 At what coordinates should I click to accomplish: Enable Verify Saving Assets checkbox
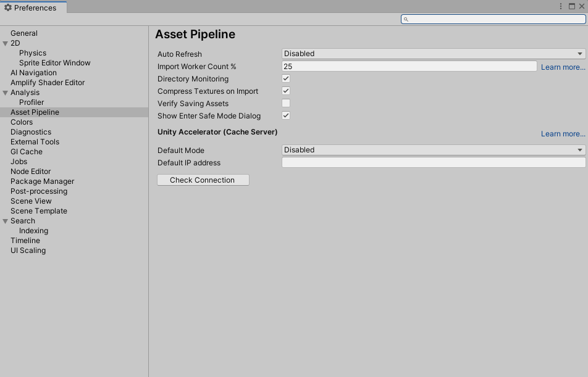(286, 103)
